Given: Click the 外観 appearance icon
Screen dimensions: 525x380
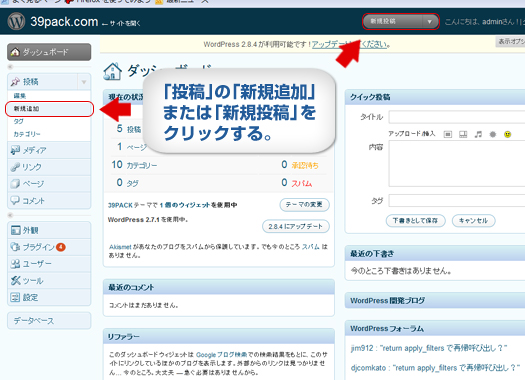Looking at the screenshot, I should [15, 230].
